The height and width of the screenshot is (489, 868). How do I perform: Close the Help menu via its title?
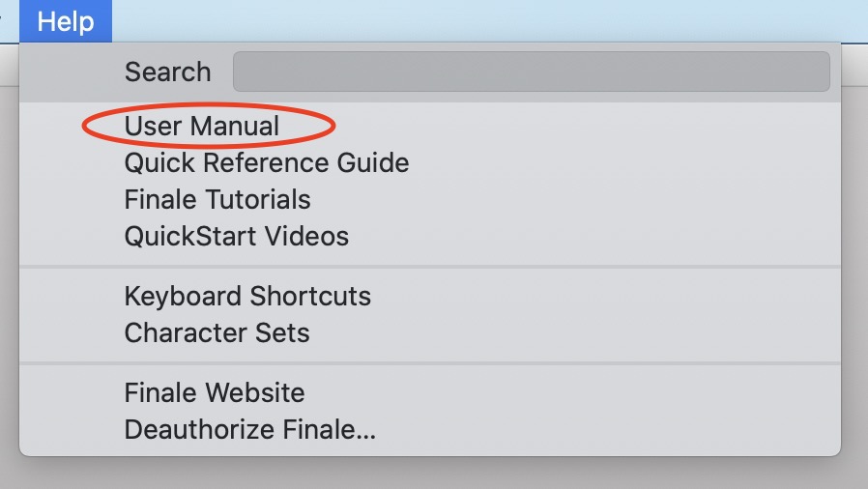coord(66,21)
